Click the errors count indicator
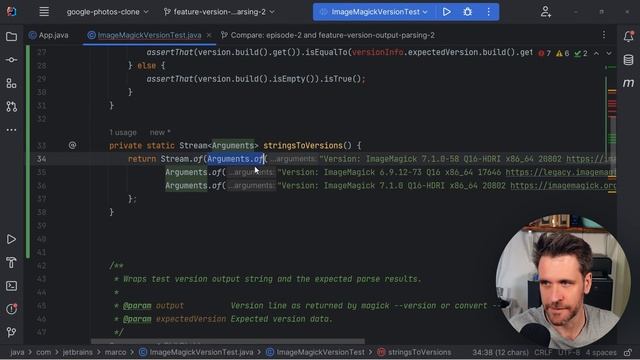Image resolution: width=640 pixels, height=360 pixels. [x=544, y=53]
